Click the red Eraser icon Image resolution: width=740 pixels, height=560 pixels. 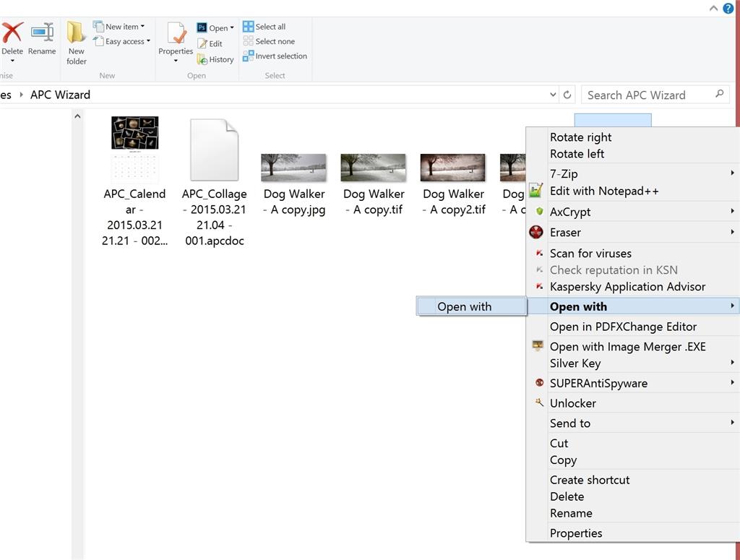pyautogui.click(x=536, y=232)
